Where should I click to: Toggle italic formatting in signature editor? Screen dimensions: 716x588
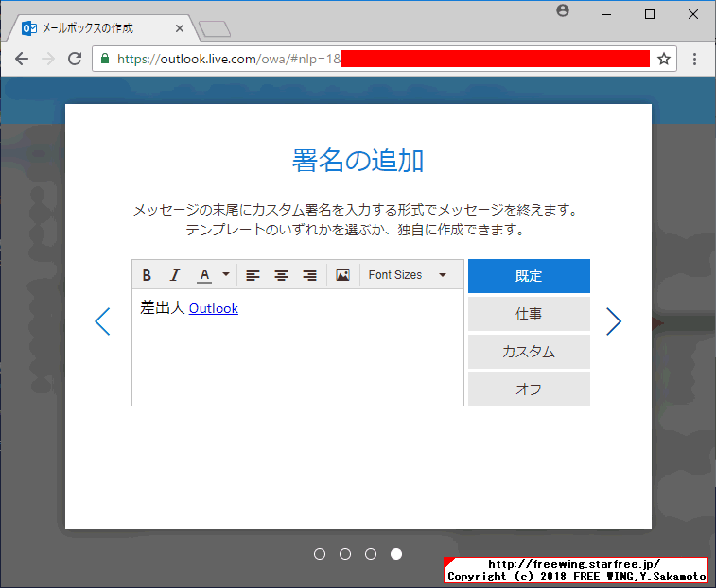174,275
